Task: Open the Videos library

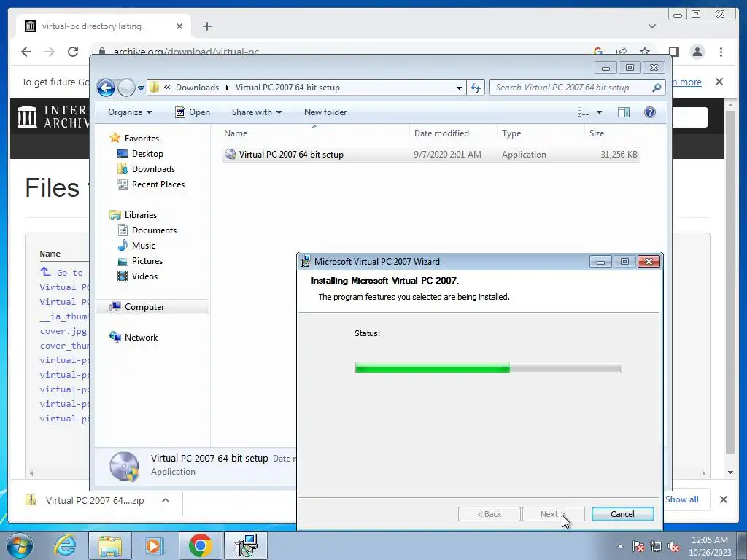Action: [144, 276]
